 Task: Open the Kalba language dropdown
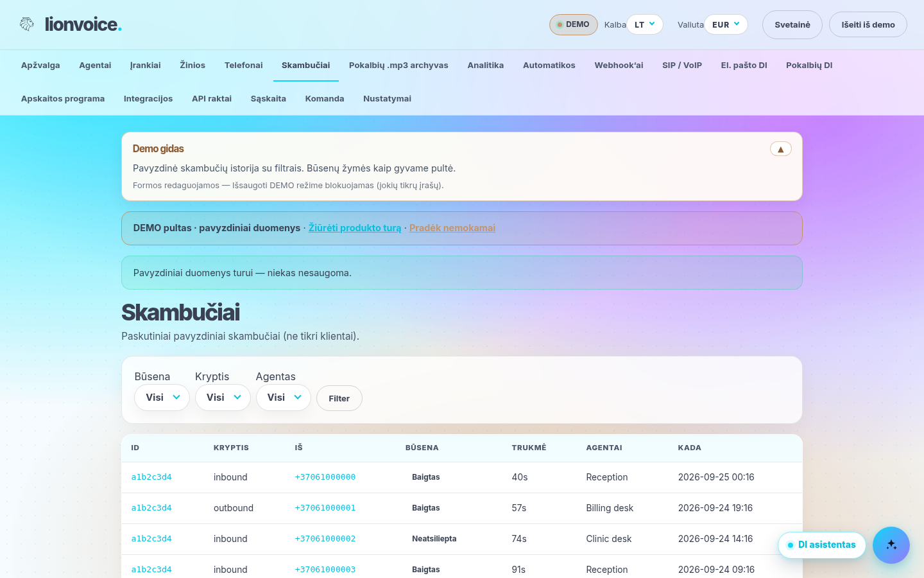click(x=645, y=24)
